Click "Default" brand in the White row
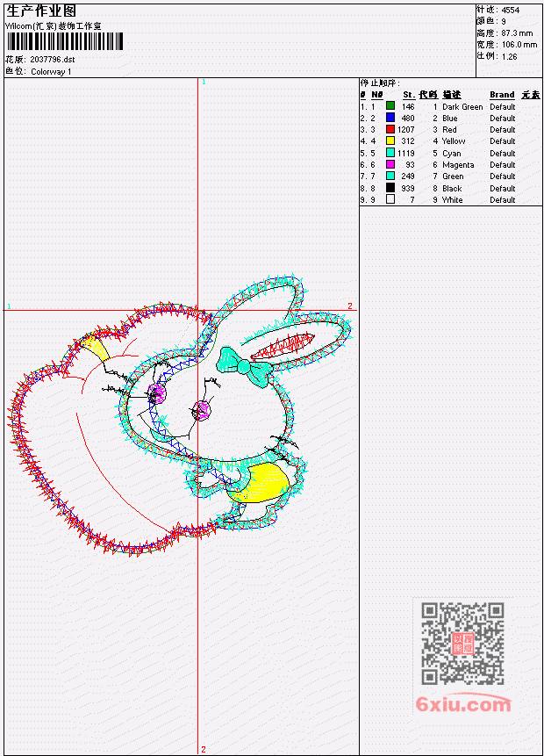Viewport: 544px width, 756px height. (503, 199)
